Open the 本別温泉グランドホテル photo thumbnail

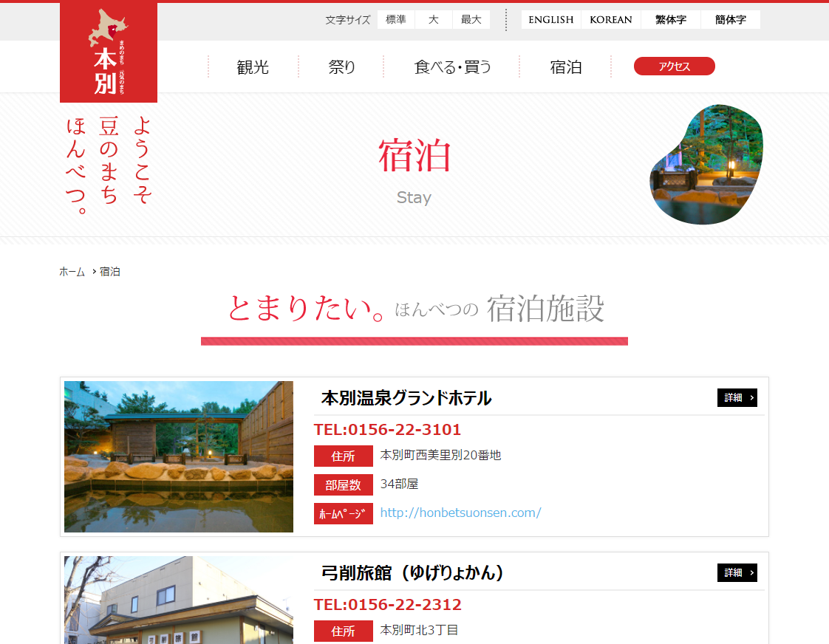point(179,456)
